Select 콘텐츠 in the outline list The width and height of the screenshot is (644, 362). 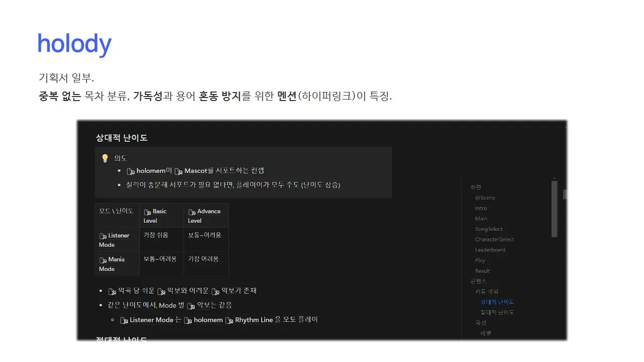click(x=478, y=281)
